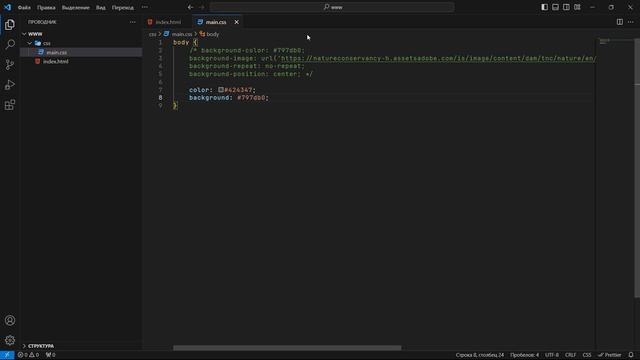Viewport: 640px width, 360px height.
Task: Open notifications bell icon
Action: tap(631, 355)
